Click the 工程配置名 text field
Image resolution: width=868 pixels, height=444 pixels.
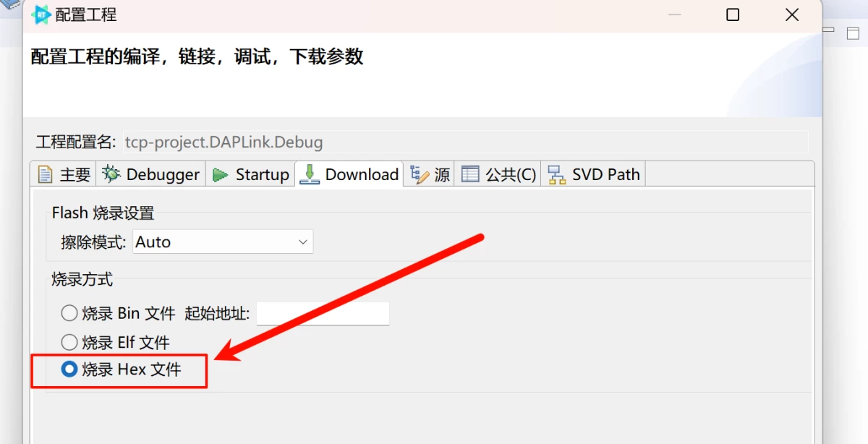(464, 142)
